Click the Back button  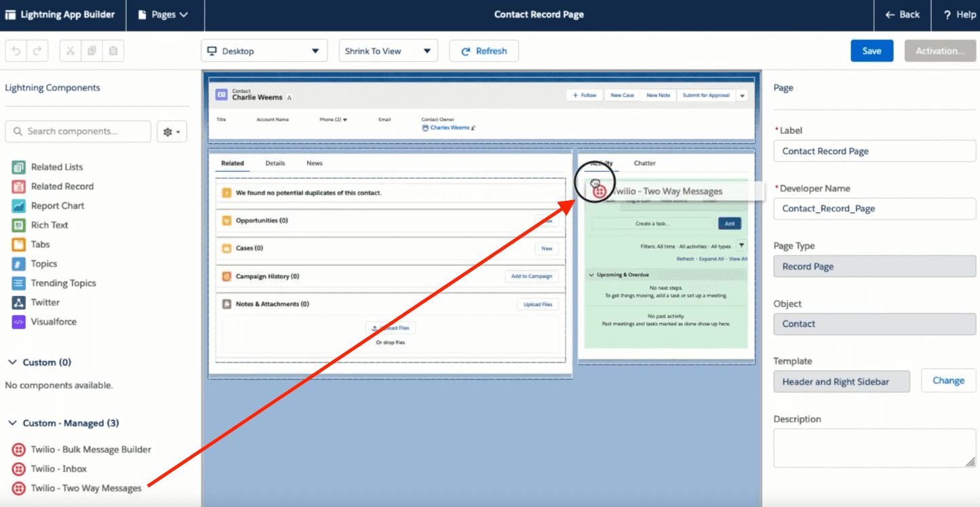coord(902,14)
